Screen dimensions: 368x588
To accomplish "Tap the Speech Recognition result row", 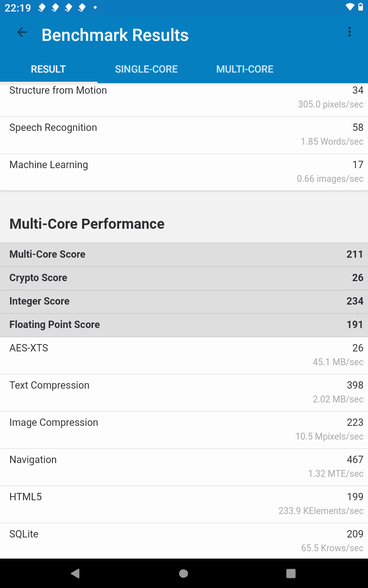I will pos(184,135).
